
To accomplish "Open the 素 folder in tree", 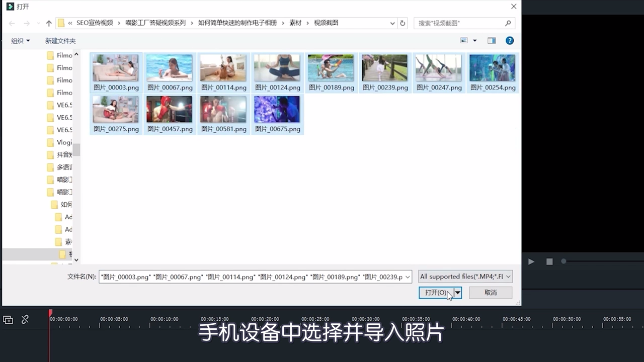I will click(63, 242).
